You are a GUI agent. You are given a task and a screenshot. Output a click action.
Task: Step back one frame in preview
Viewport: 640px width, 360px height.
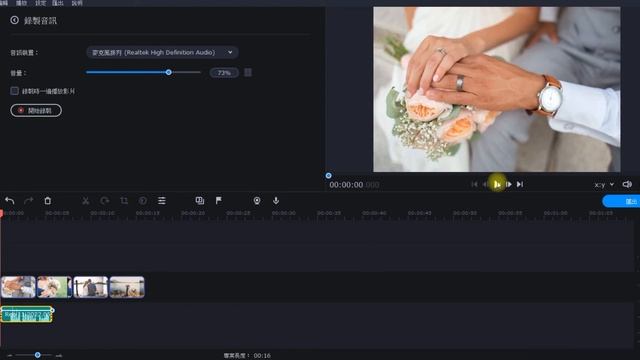point(485,184)
